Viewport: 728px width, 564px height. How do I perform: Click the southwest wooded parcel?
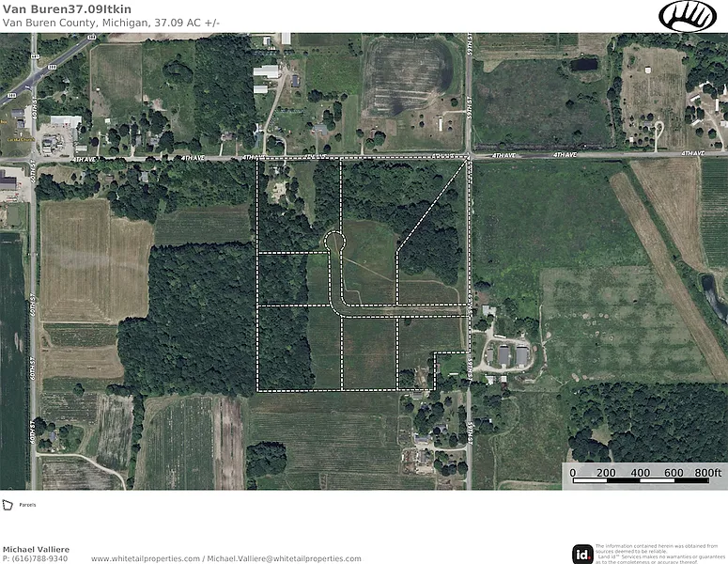284,348
